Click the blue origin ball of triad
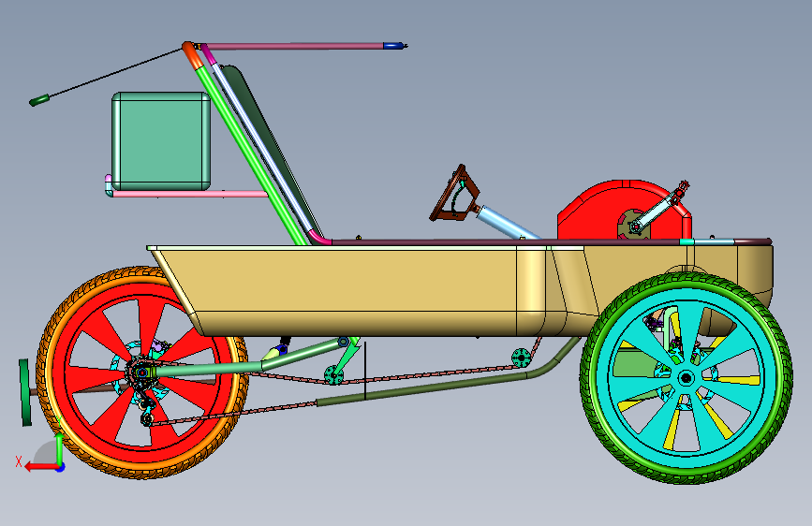This screenshot has width=812, height=526. point(61,467)
